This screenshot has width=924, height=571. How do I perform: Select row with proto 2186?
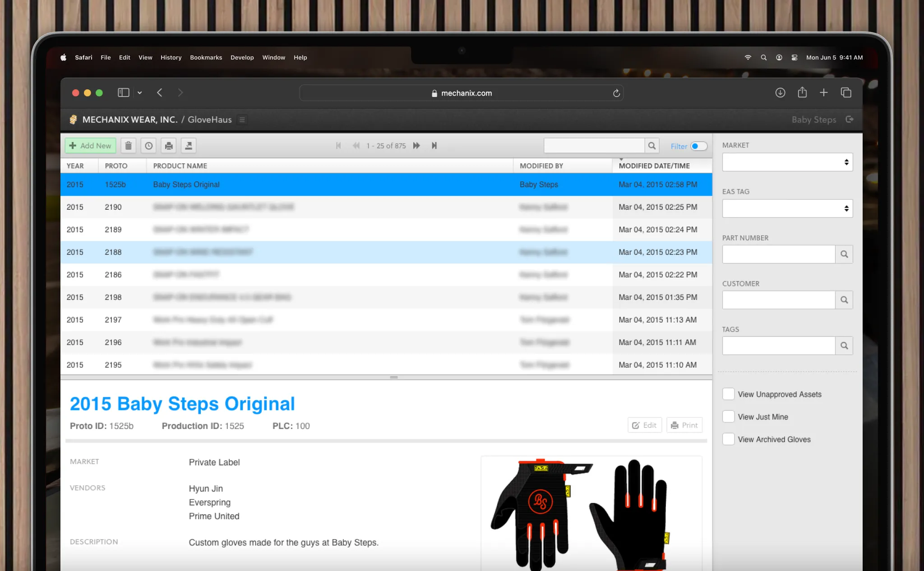[386, 275]
